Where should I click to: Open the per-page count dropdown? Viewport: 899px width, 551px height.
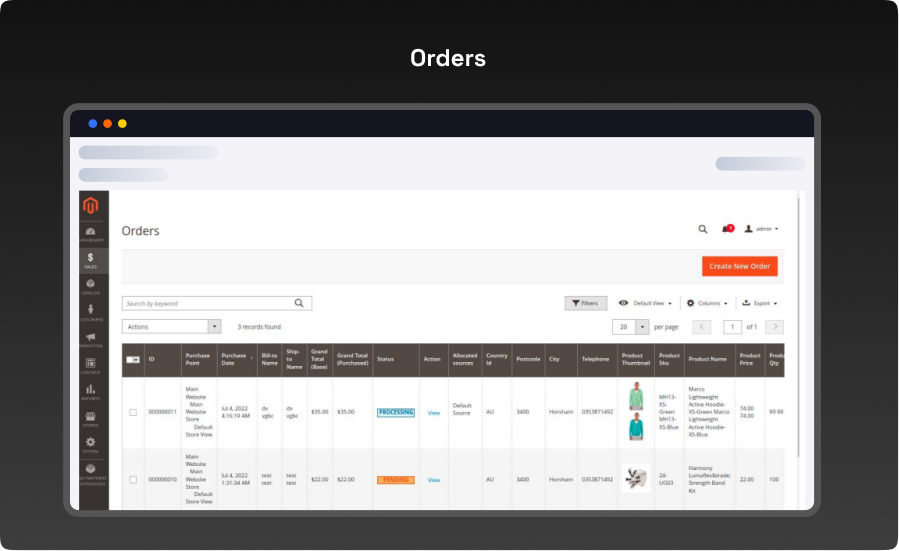pyautogui.click(x=642, y=327)
